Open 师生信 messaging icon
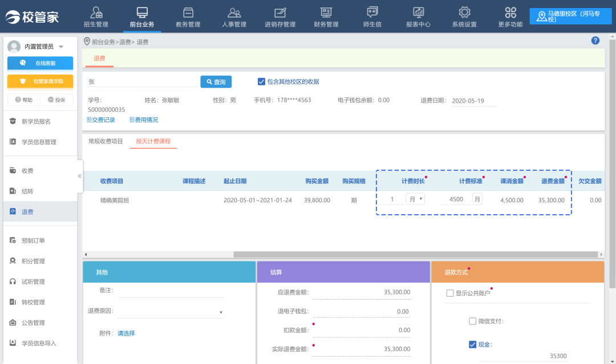616x364 pixels. pos(372,13)
